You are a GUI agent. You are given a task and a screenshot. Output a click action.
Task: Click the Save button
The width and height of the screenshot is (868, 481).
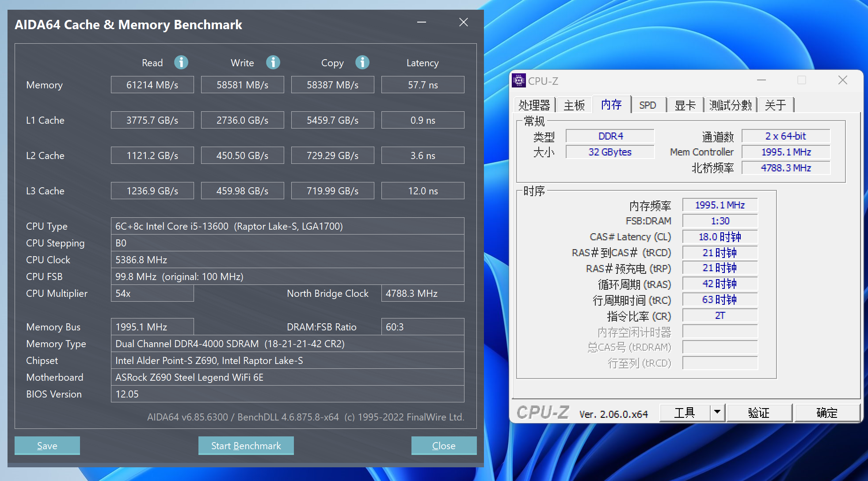click(x=47, y=445)
